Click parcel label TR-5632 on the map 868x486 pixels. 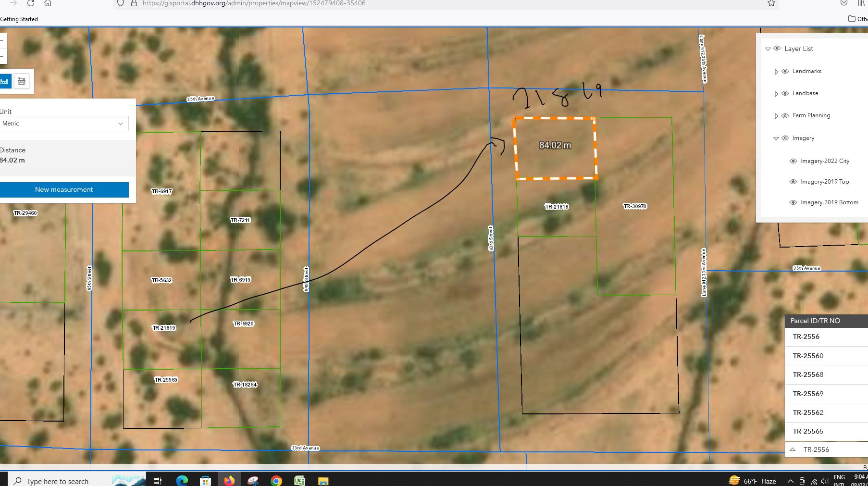[161, 280]
